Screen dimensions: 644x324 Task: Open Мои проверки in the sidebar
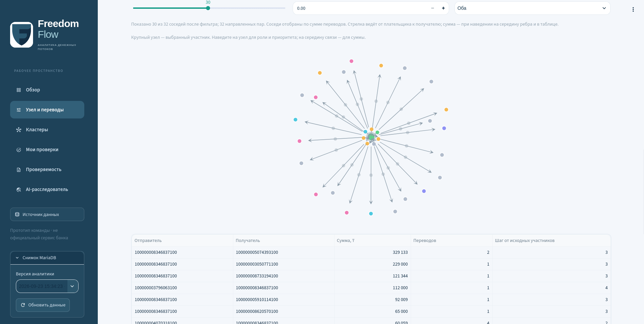[47, 150]
